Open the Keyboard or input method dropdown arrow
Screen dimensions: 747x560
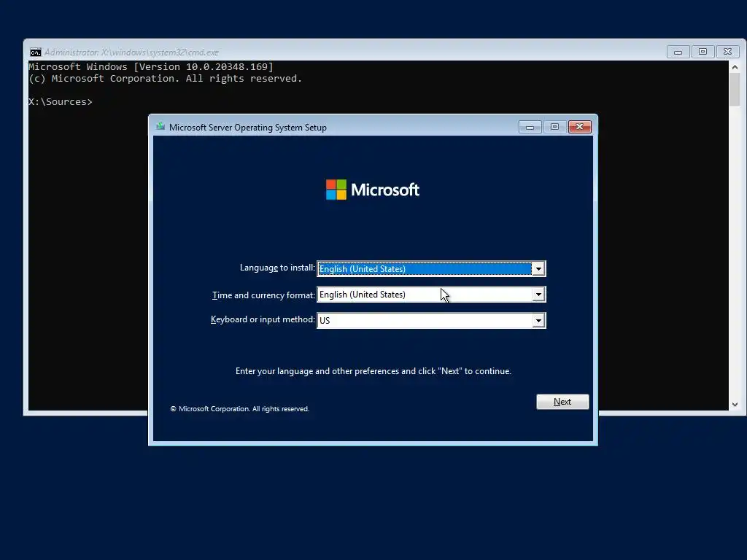pyautogui.click(x=538, y=321)
